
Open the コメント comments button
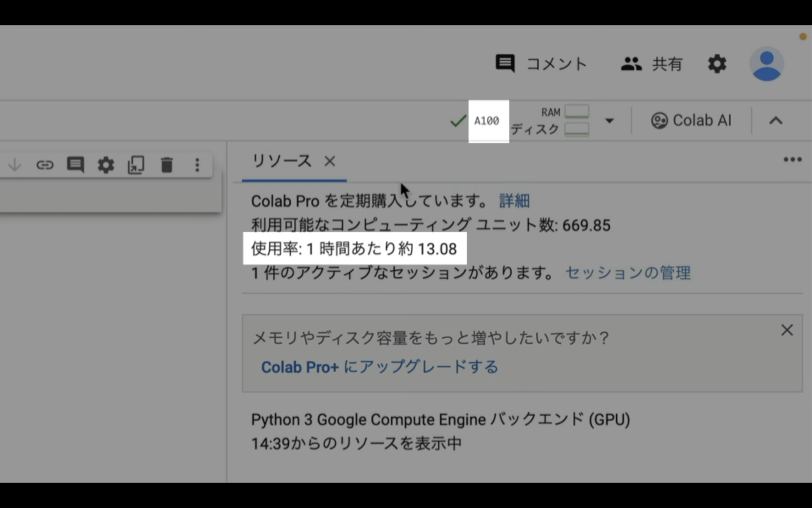click(541, 63)
